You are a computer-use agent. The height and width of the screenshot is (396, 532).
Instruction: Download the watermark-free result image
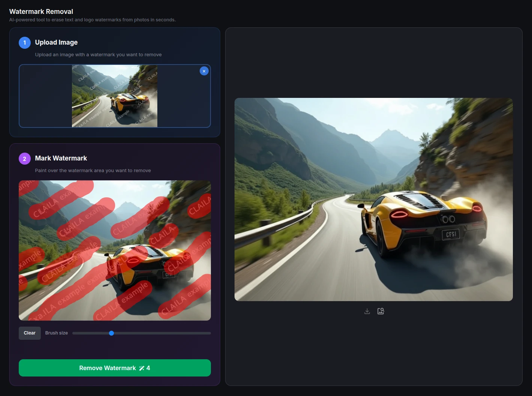pyautogui.click(x=367, y=311)
